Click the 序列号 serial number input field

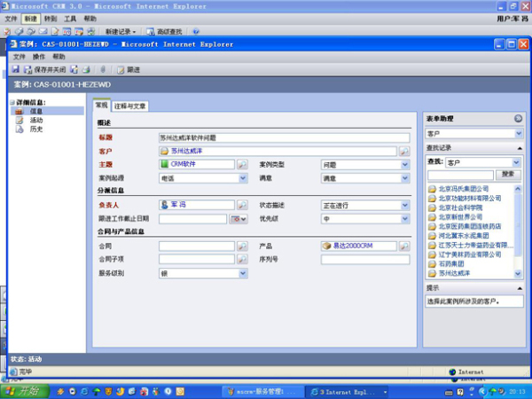365,260
